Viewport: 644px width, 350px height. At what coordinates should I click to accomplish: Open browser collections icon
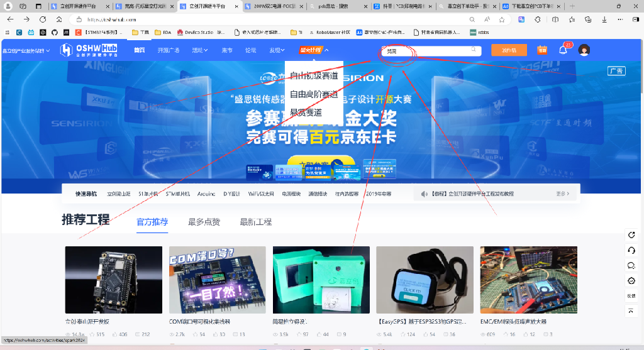588,19
